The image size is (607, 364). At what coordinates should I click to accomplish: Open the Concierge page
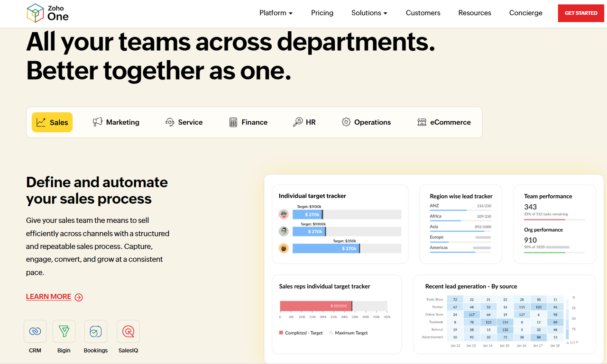[x=525, y=13]
